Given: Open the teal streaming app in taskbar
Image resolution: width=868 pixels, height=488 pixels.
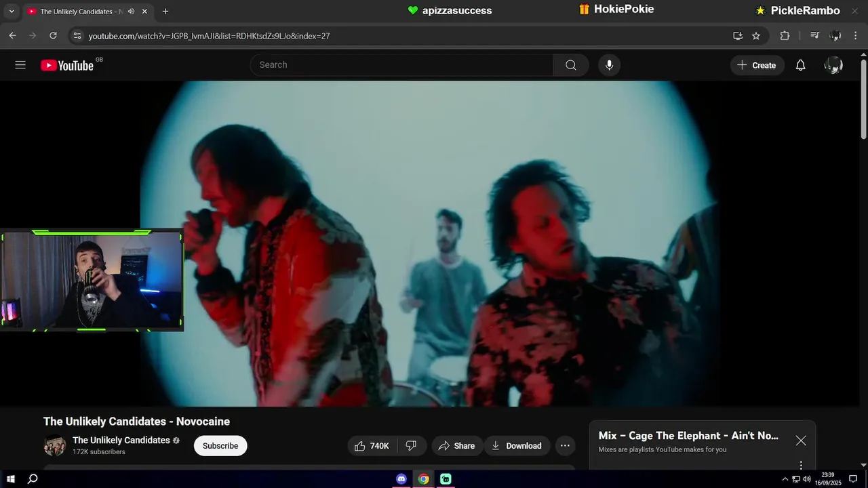Looking at the screenshot, I should point(446,479).
